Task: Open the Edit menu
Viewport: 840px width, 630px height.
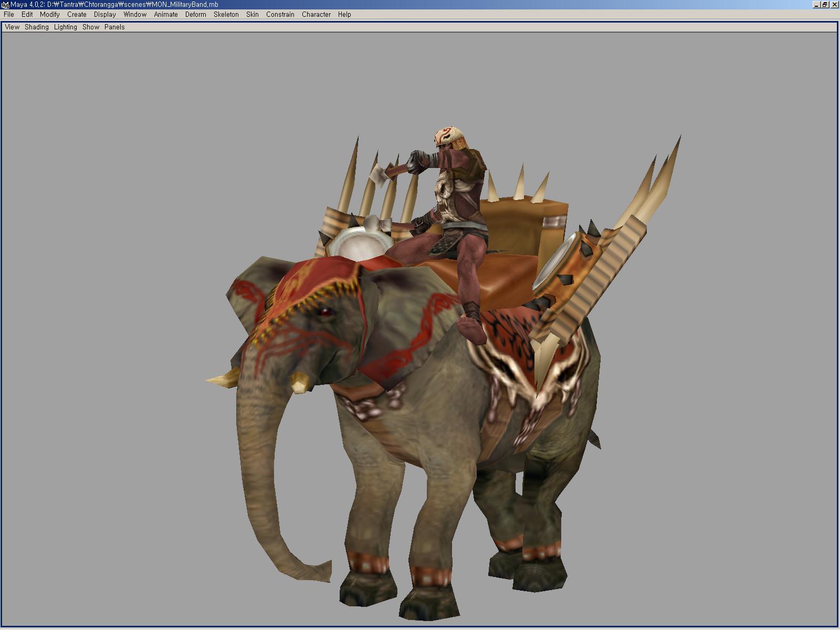Action: point(27,15)
